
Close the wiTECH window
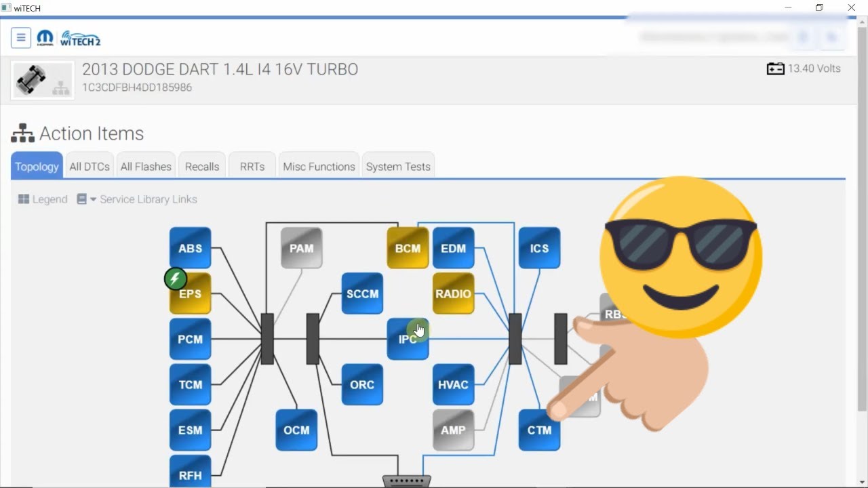click(851, 7)
